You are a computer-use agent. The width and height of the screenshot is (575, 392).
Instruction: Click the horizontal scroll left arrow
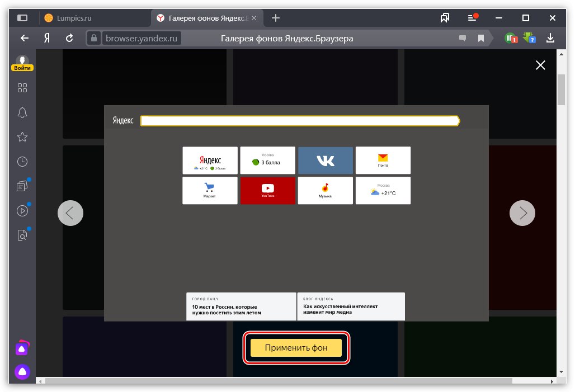tap(40, 381)
